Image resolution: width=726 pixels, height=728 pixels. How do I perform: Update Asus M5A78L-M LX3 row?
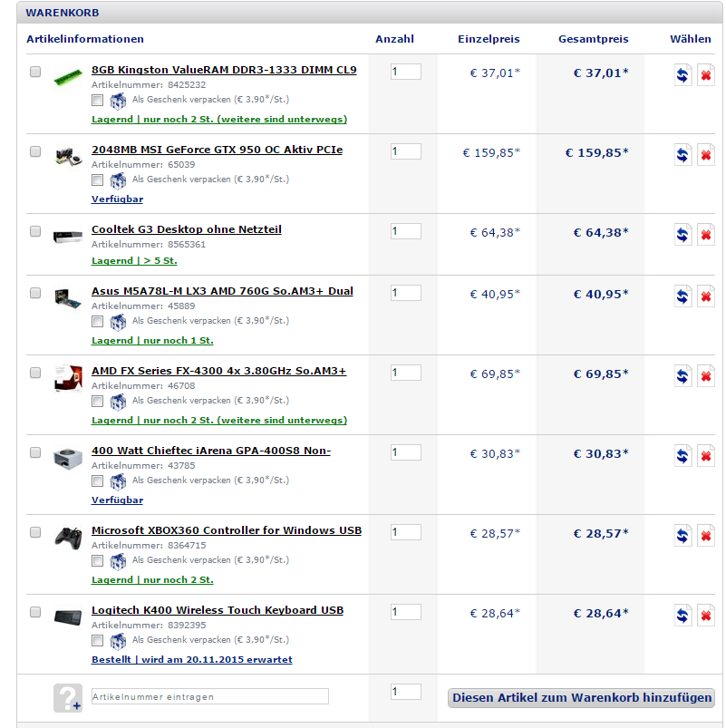(x=682, y=296)
